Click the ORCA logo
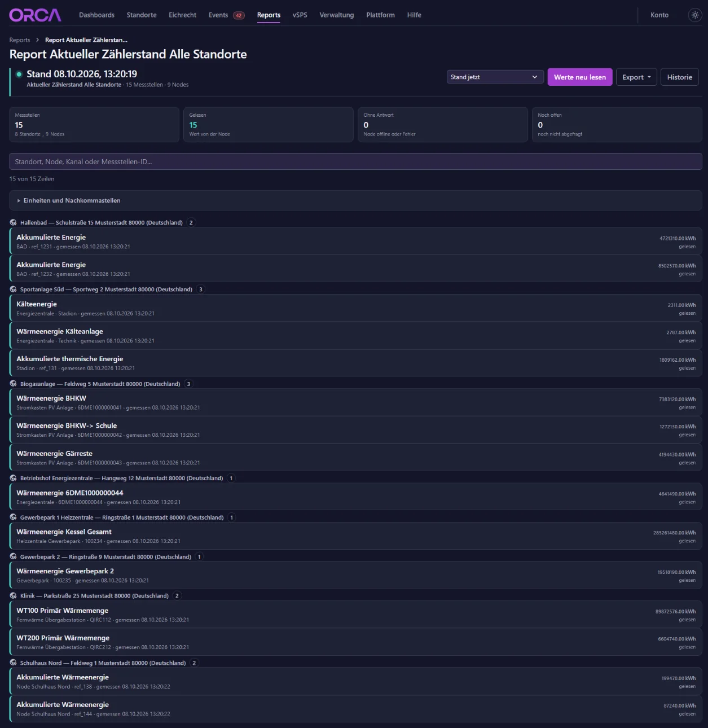The height and width of the screenshot is (728, 708). click(x=35, y=15)
